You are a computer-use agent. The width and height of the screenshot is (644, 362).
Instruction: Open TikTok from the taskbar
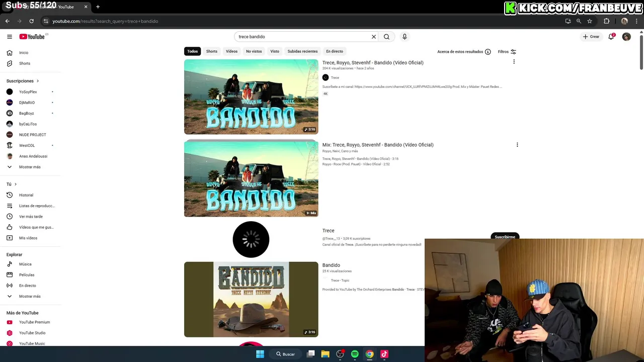(384, 354)
